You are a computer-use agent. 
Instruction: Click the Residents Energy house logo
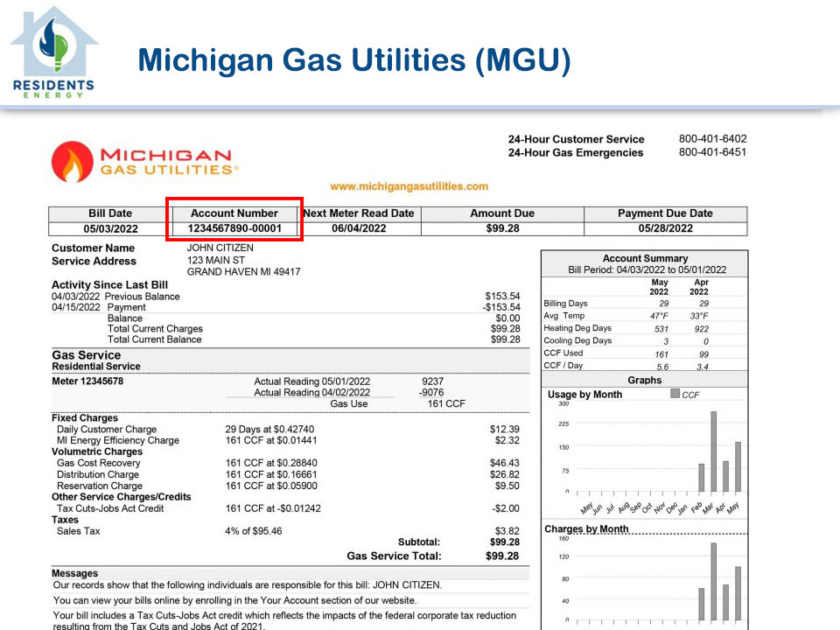click(x=53, y=51)
